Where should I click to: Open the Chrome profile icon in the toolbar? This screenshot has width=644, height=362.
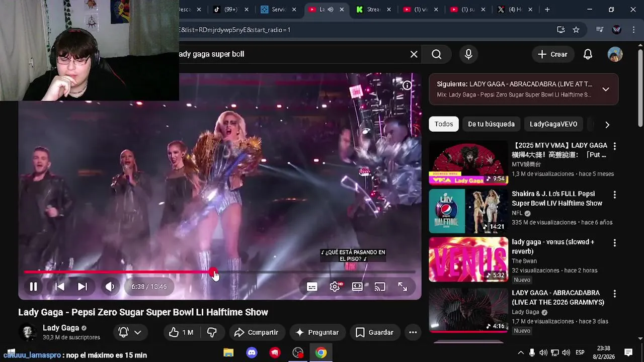[616, 30]
